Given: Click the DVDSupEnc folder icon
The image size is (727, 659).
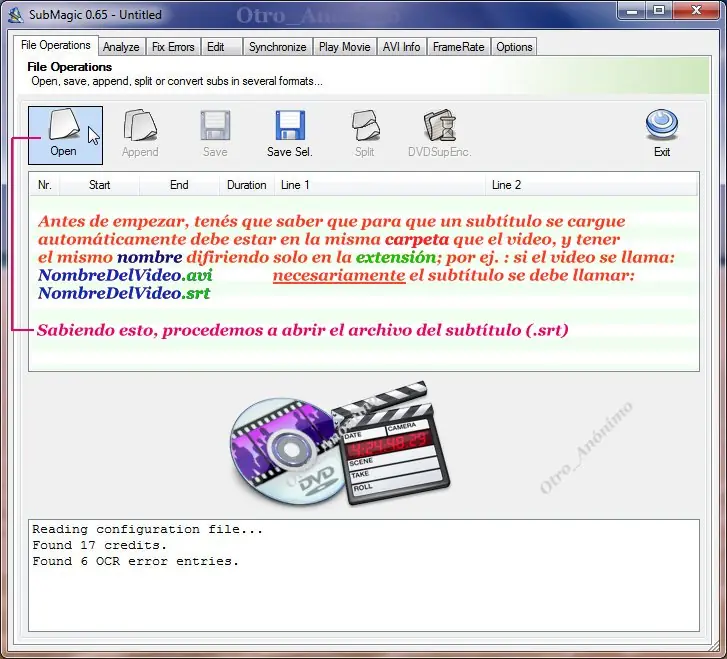Looking at the screenshot, I should [440, 125].
